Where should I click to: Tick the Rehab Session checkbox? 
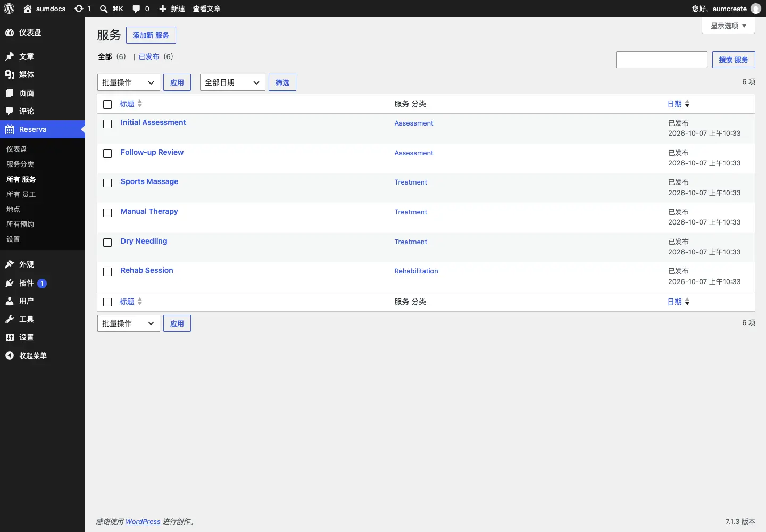[107, 272]
